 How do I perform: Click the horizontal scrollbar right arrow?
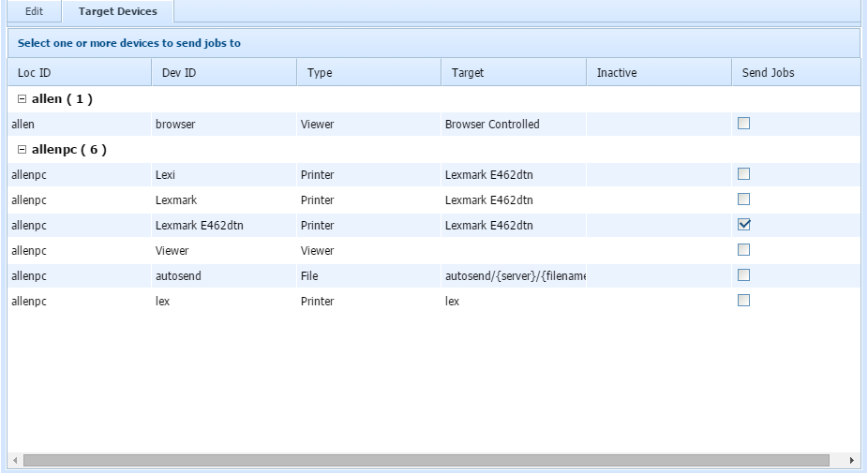pos(851,461)
